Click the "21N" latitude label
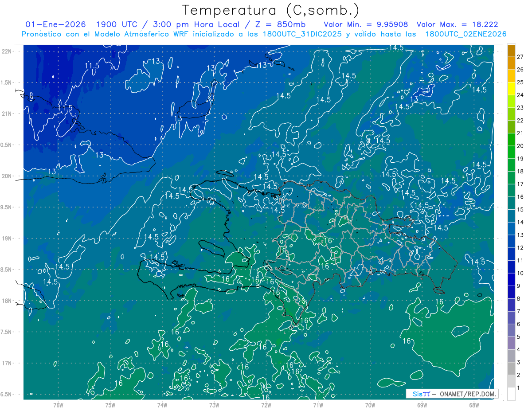 click(x=8, y=114)
